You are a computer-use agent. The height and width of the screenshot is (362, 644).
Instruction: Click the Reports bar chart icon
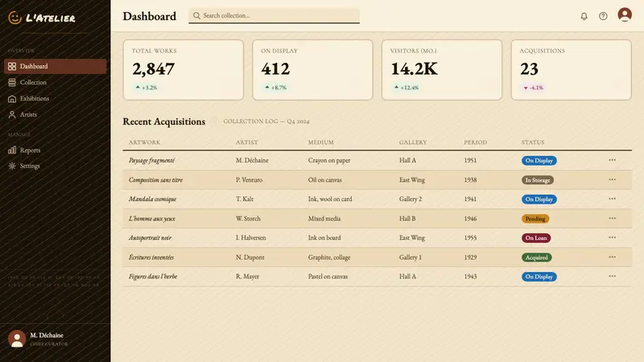[x=12, y=150]
